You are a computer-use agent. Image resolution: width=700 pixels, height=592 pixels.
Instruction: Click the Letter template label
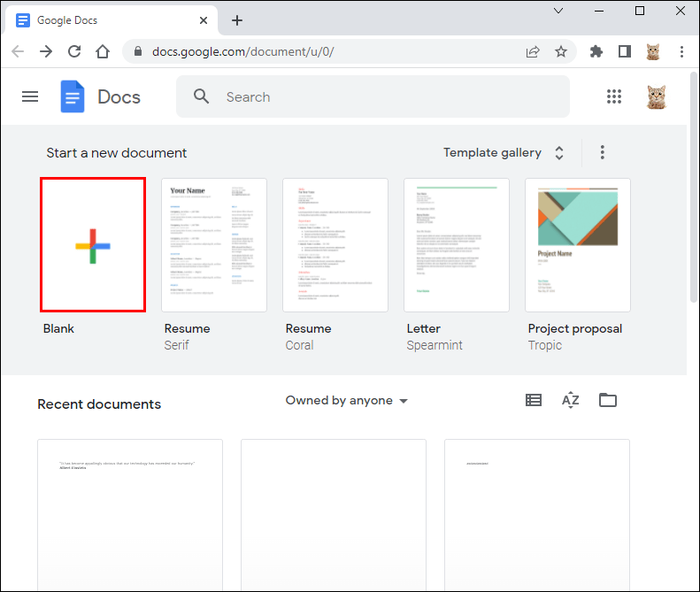pyautogui.click(x=423, y=328)
